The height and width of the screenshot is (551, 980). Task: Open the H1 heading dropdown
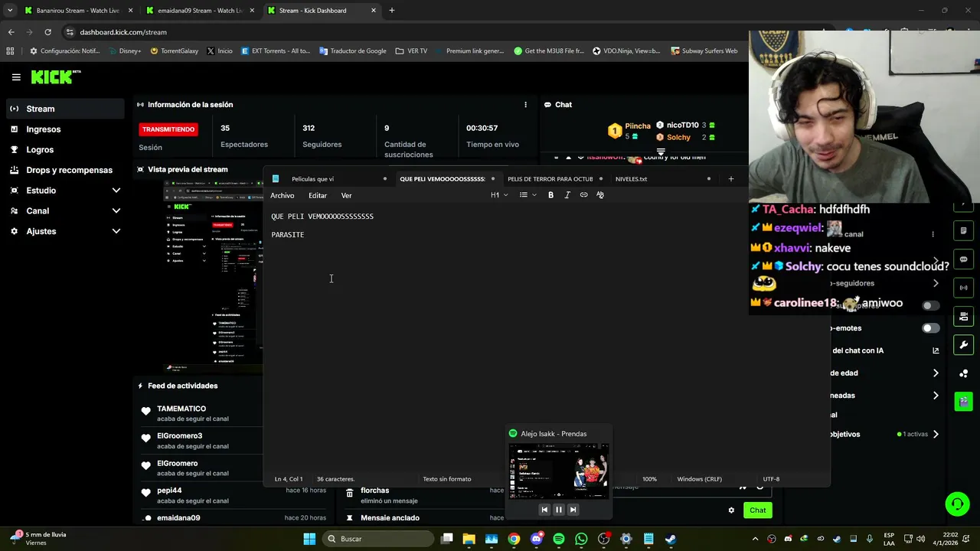(x=499, y=195)
